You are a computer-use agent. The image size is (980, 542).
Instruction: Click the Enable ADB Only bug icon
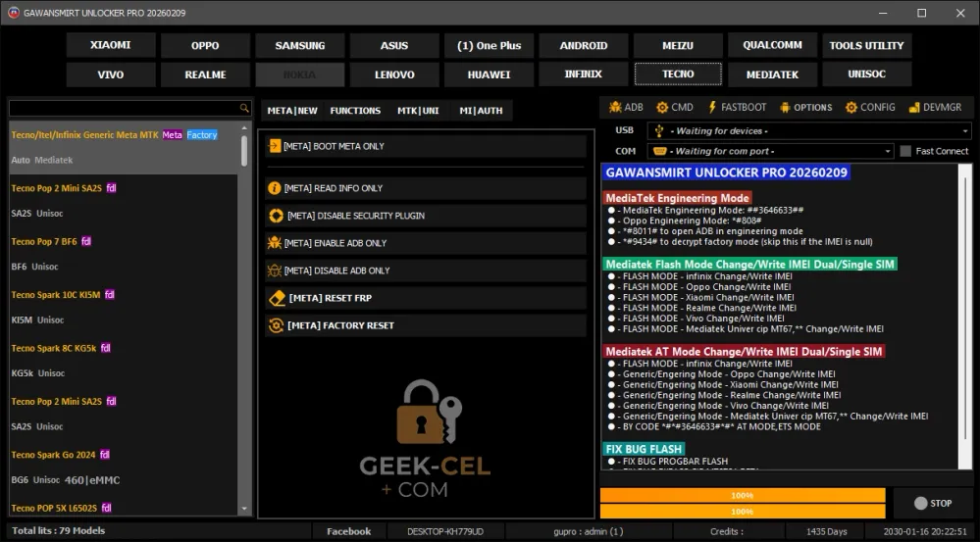click(x=275, y=243)
